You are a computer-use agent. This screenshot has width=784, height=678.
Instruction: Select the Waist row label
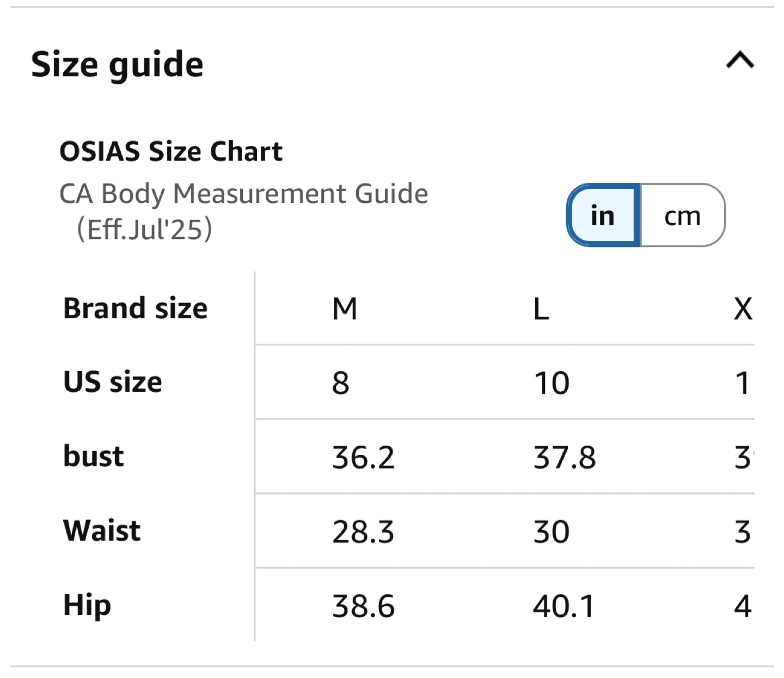[102, 531]
